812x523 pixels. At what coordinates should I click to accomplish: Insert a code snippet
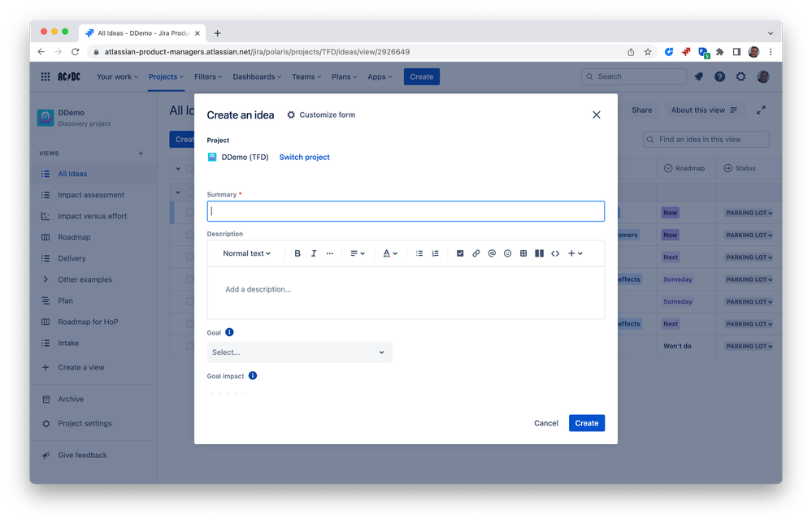point(555,253)
